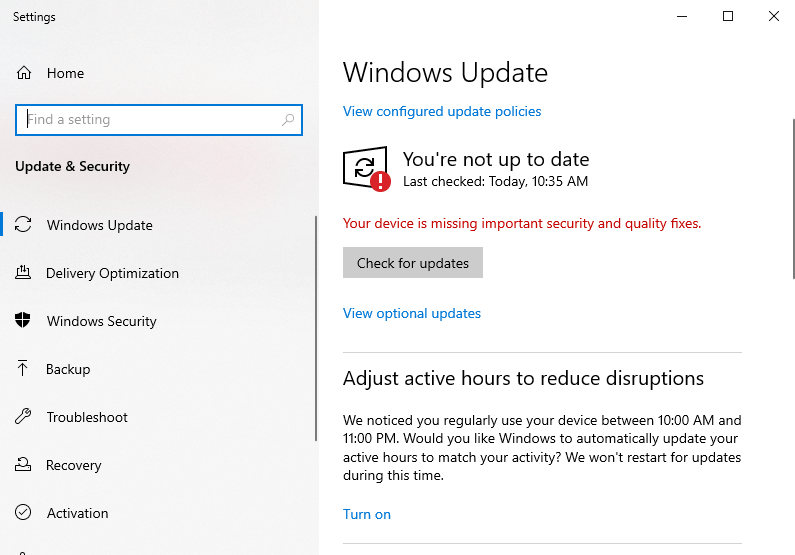Click the red missing security fixes warning
The width and height of the screenshot is (795, 555).
point(522,224)
